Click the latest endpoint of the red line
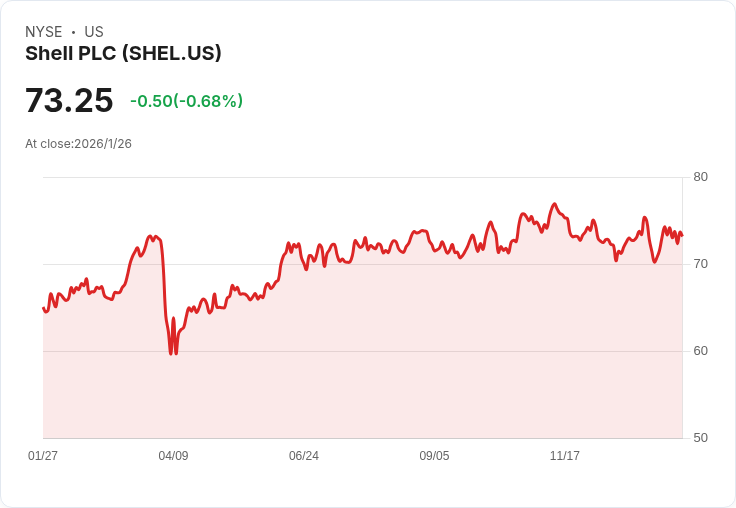The width and height of the screenshot is (736, 508). click(x=682, y=235)
